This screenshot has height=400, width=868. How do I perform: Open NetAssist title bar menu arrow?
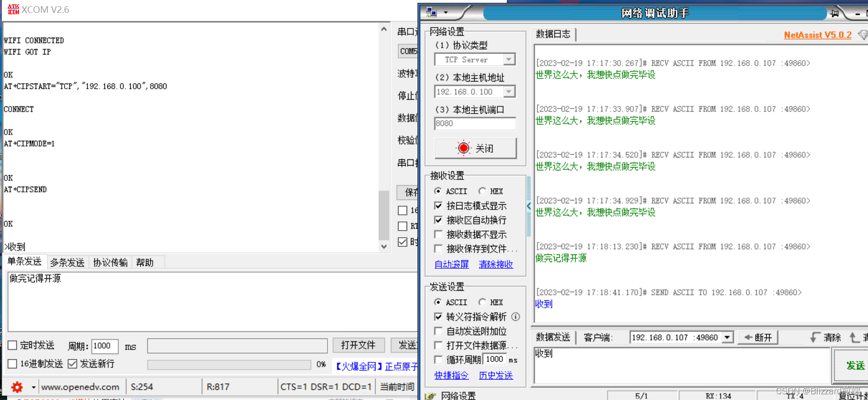tap(446, 12)
